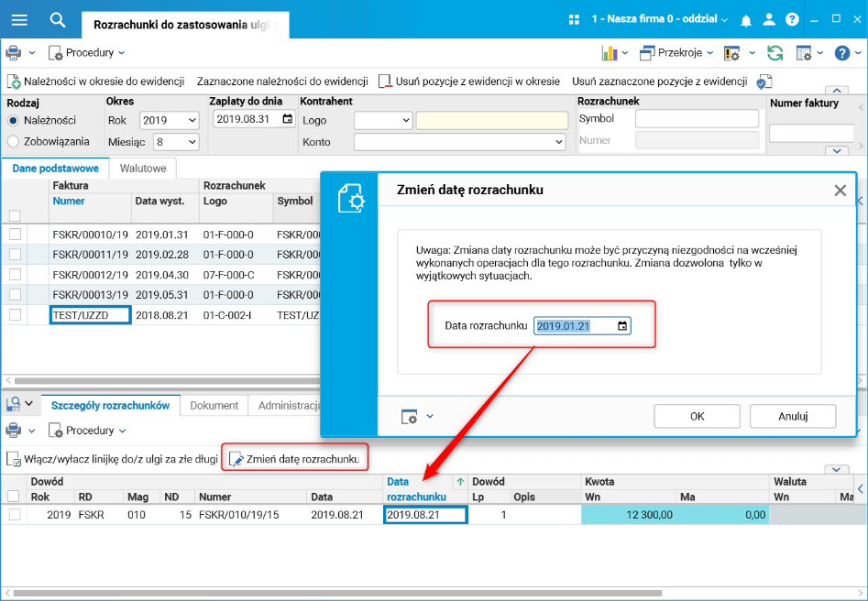This screenshot has width=868, height=601.
Task: Switch to the Dane podstawowe tab
Action: pyautogui.click(x=55, y=169)
